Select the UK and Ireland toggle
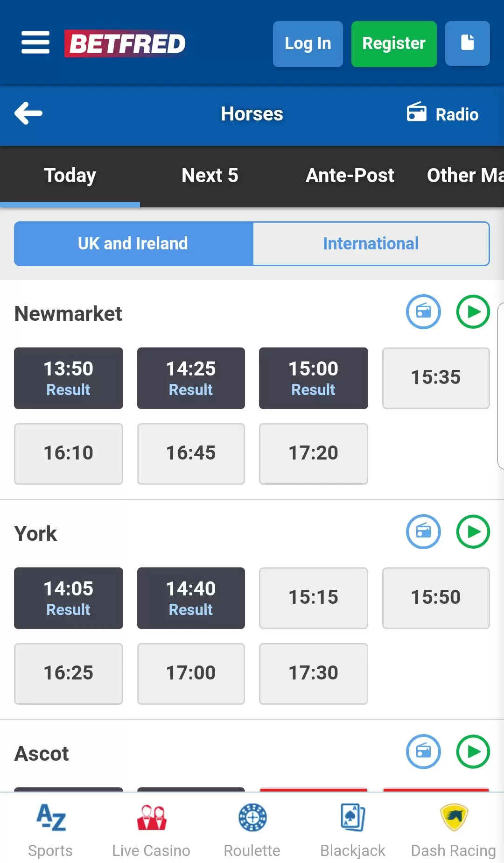Screen dimensions: 504x863 click(x=133, y=244)
